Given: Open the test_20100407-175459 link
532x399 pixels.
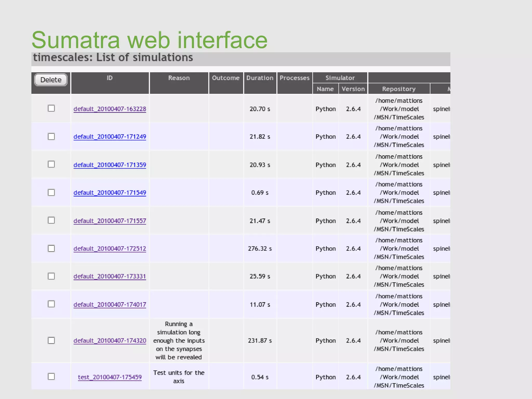Looking at the screenshot, I should [x=110, y=377].
